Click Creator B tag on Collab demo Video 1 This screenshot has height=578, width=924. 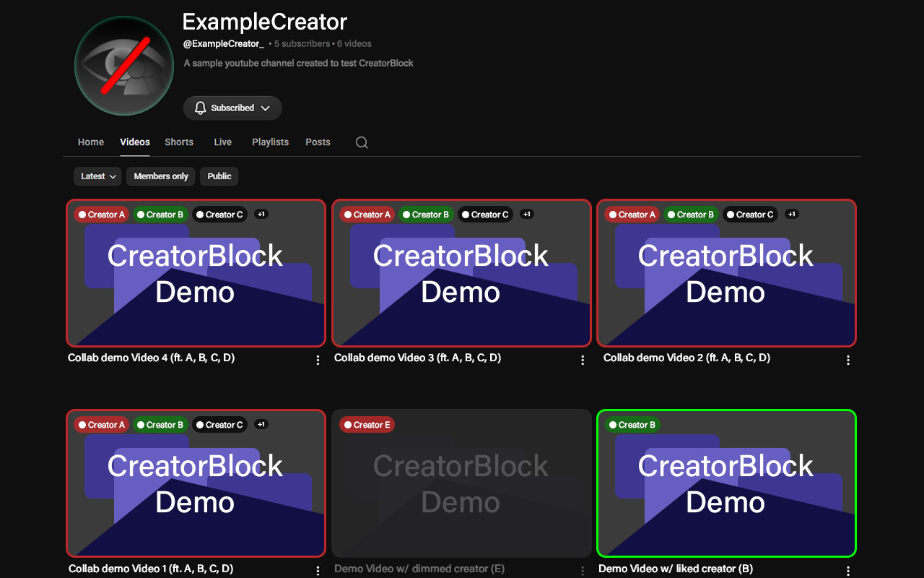point(160,425)
